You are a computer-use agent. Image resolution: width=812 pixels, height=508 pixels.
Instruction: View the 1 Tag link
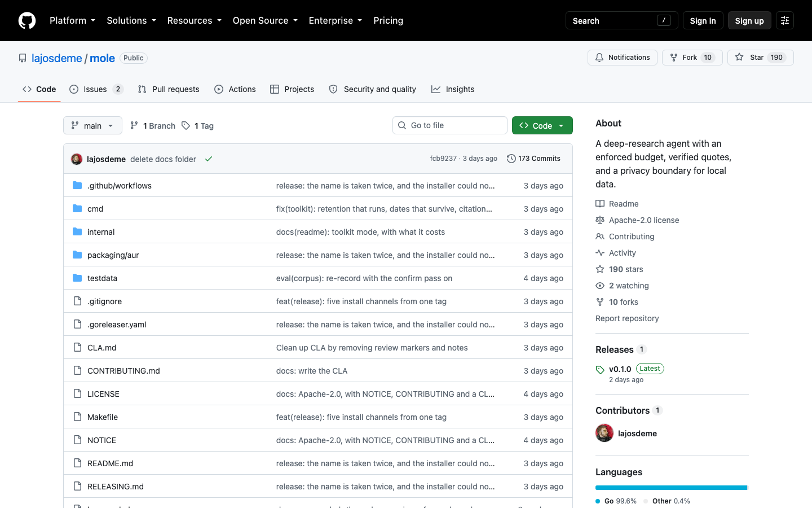[x=198, y=125]
